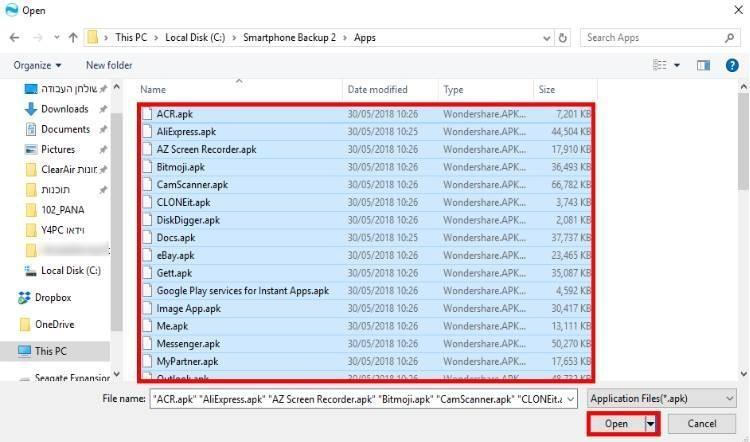
Task: Open recent locations dropdown arrow
Action: (x=56, y=37)
